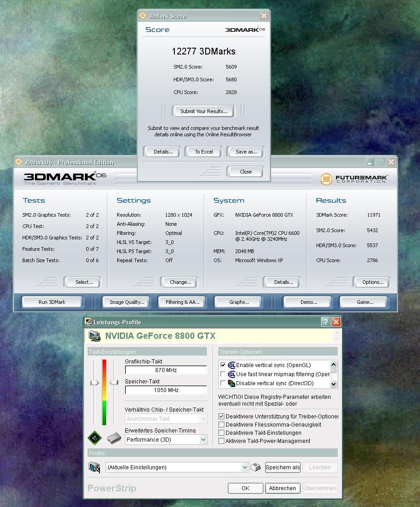Export score via To Excel button
This screenshot has height=507, width=420.
[204, 152]
